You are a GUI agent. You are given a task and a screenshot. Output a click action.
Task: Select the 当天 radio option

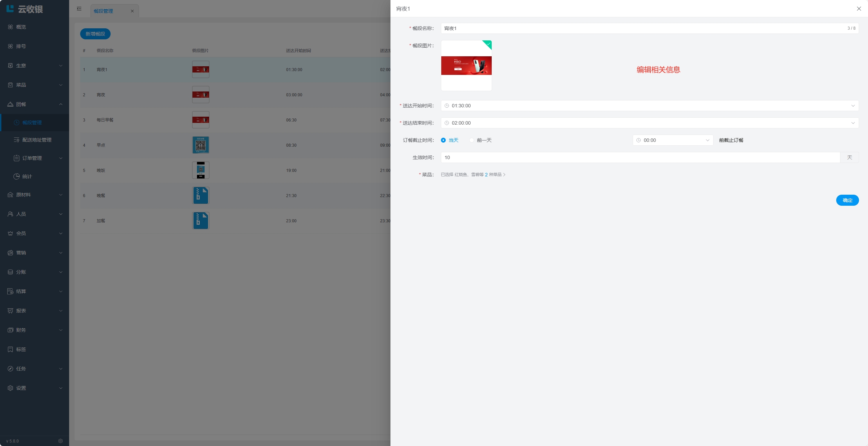point(443,140)
